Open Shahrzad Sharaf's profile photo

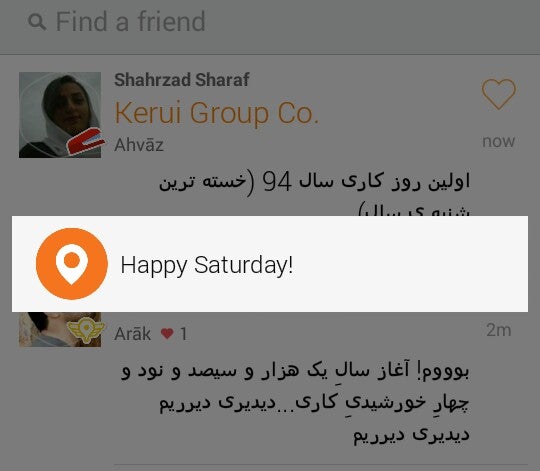click(60, 115)
